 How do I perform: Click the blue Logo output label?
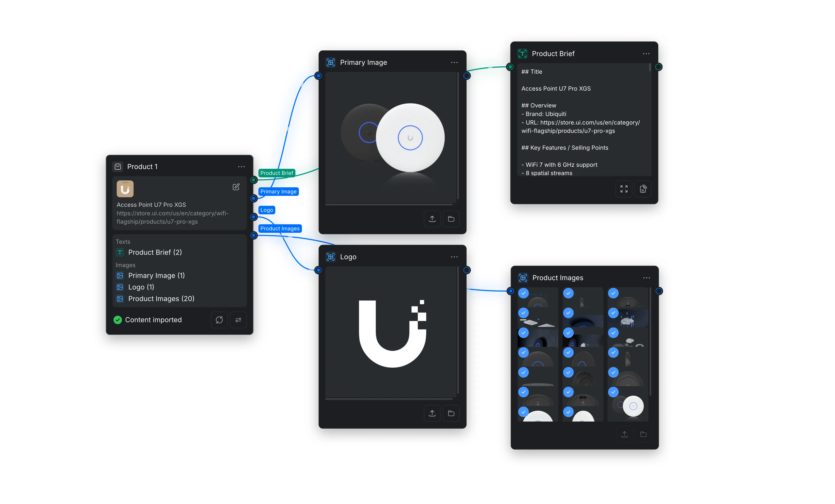[266, 210]
